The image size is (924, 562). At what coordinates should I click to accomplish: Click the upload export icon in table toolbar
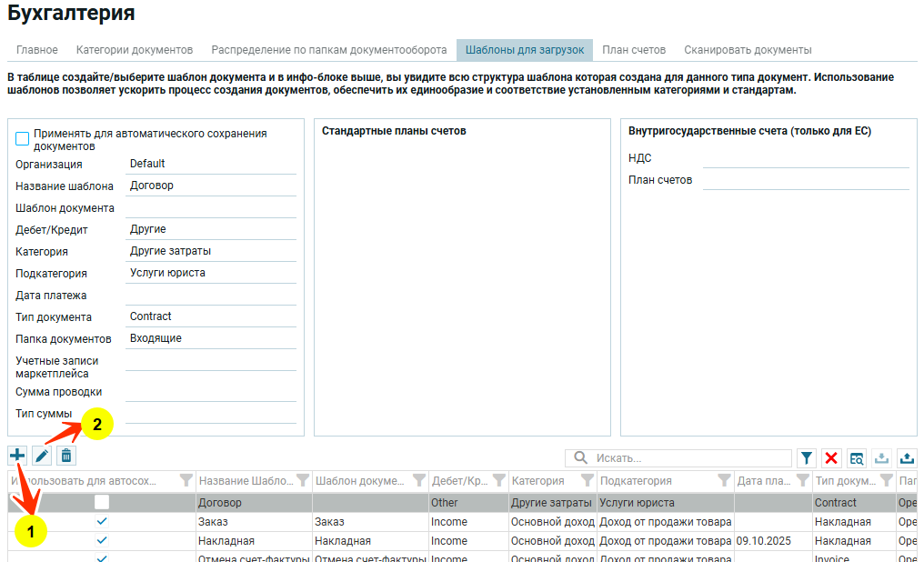pyautogui.click(x=907, y=458)
